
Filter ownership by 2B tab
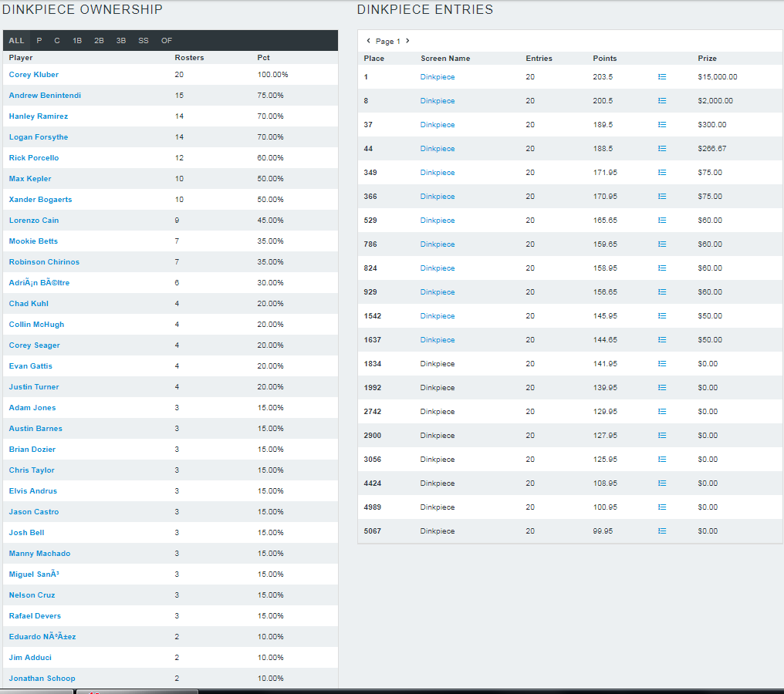99,40
